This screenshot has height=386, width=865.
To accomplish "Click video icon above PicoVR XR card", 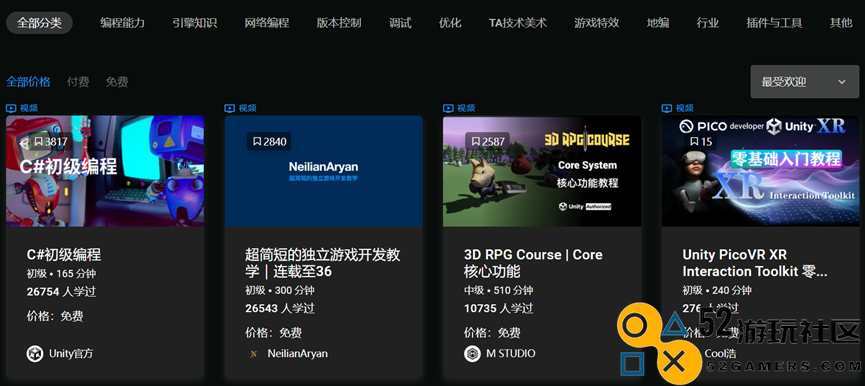I will coord(667,108).
